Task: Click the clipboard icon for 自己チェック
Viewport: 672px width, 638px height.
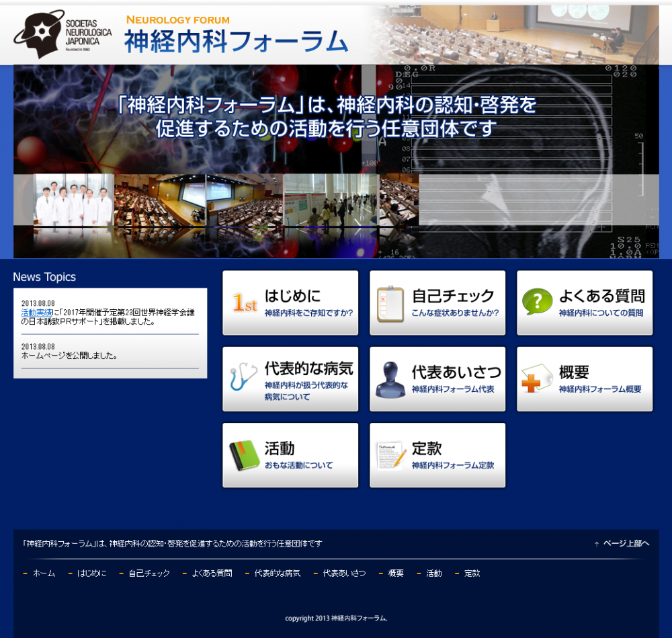Action: [390, 304]
